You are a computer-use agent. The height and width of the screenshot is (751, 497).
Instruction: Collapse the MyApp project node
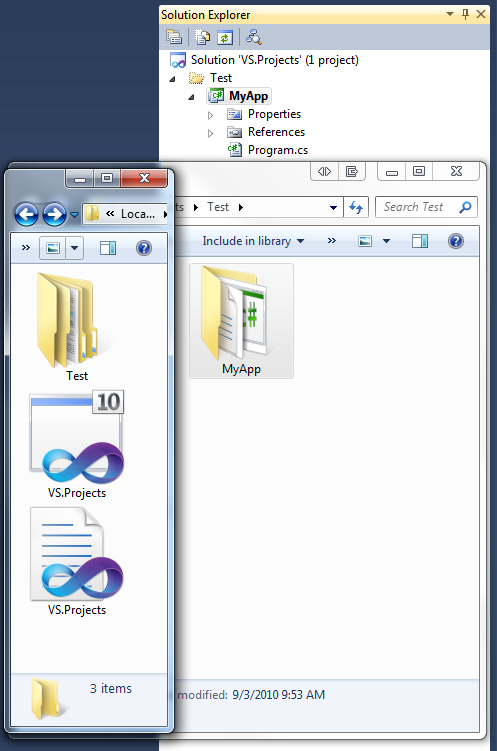coord(192,97)
